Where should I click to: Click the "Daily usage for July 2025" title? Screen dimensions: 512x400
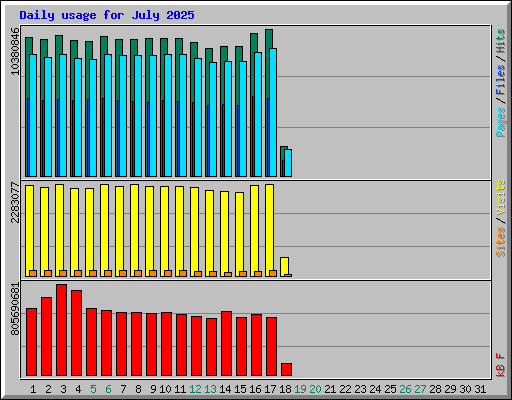coord(107,15)
